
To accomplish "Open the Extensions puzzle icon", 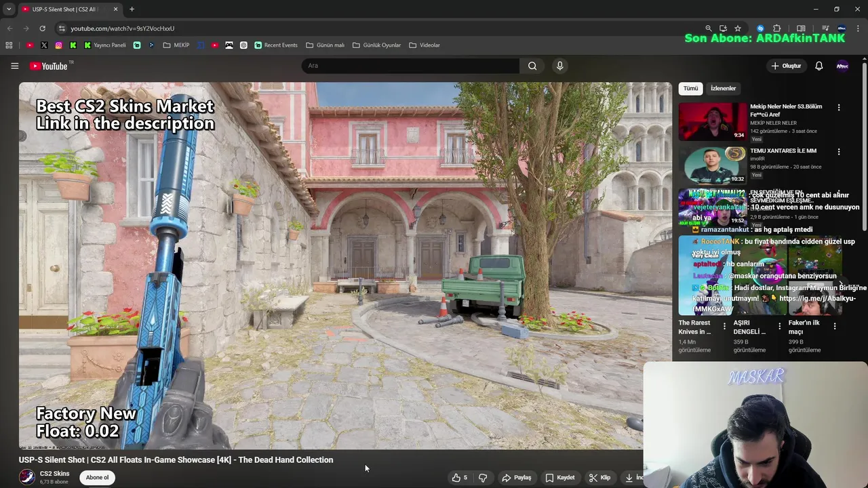I will pyautogui.click(x=777, y=28).
